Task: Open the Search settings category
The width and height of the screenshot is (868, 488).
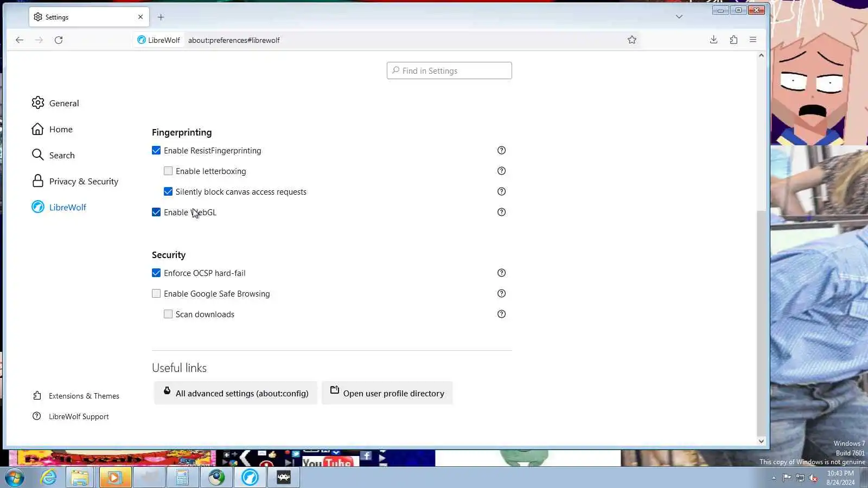Action: point(53,155)
